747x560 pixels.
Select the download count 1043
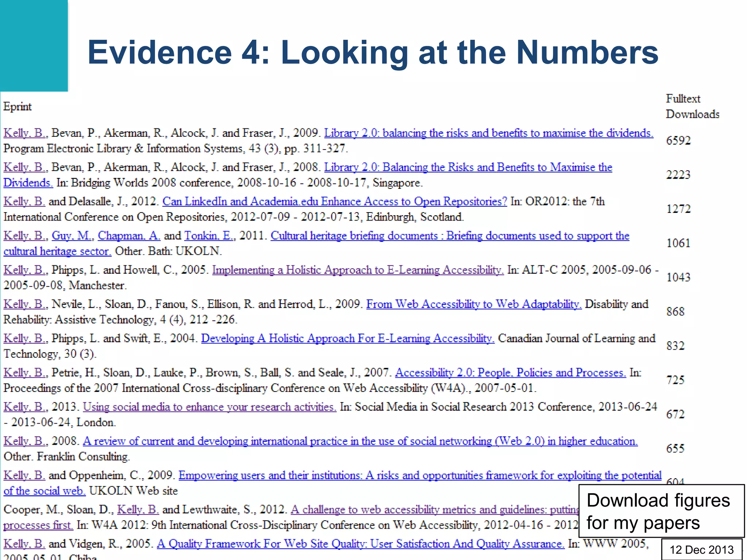[x=678, y=278]
